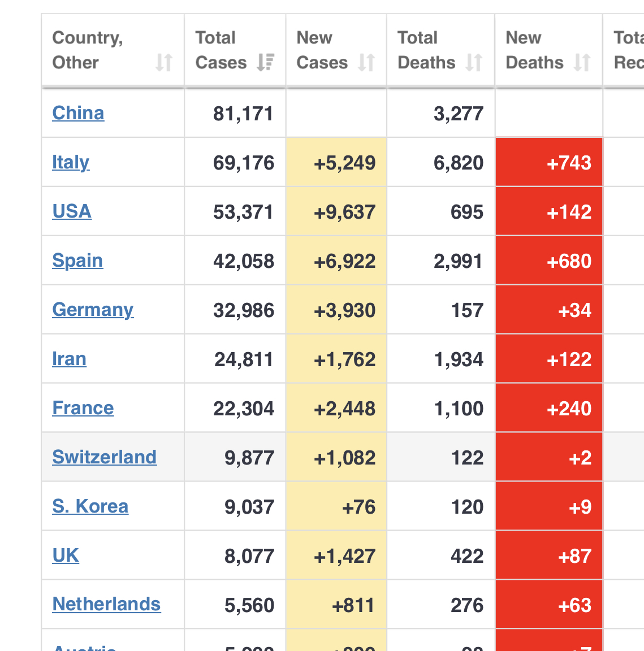
Task: Open Germany statistics link
Action: 93,310
